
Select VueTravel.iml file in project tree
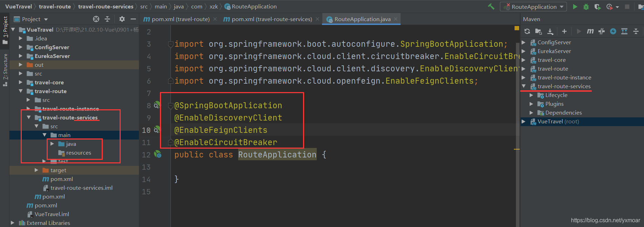[52, 214]
